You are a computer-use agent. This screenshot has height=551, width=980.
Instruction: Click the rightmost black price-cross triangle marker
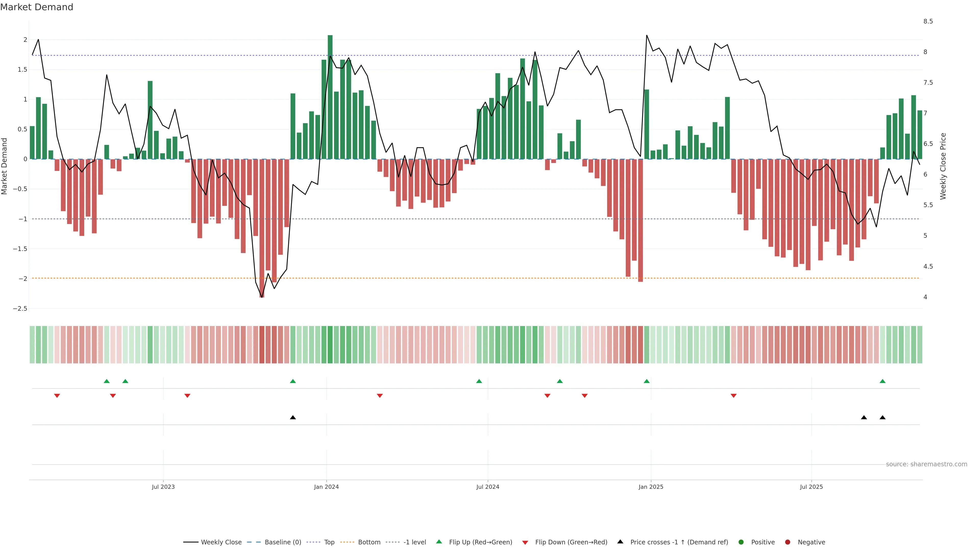882,418
